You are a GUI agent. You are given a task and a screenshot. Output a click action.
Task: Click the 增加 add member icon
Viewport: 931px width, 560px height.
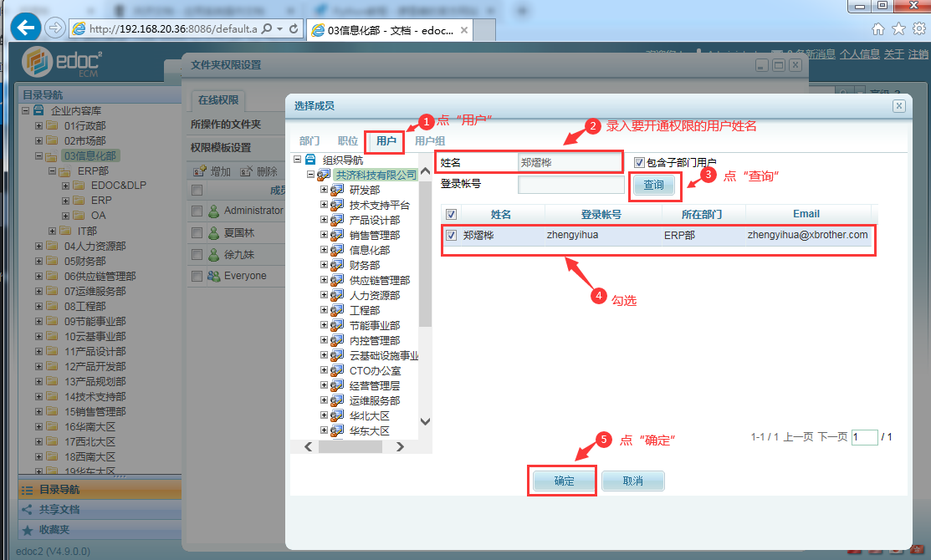click(x=200, y=171)
